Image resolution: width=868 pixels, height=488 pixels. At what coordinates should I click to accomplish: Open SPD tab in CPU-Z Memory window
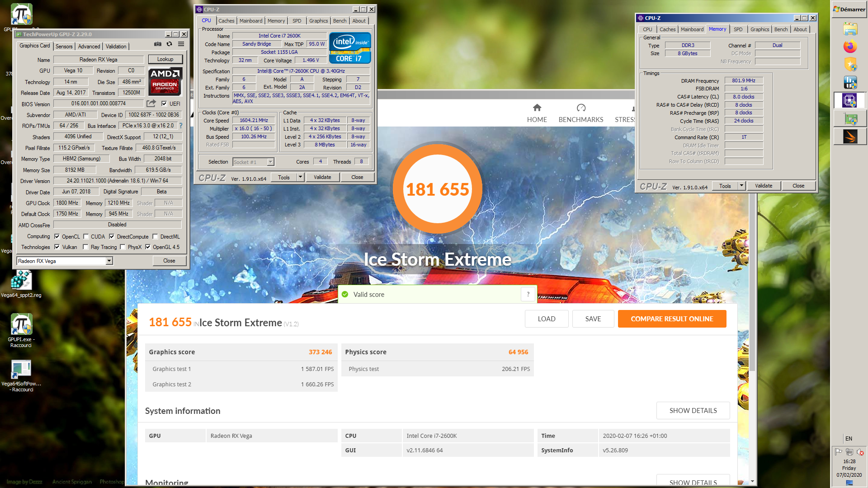click(x=738, y=29)
